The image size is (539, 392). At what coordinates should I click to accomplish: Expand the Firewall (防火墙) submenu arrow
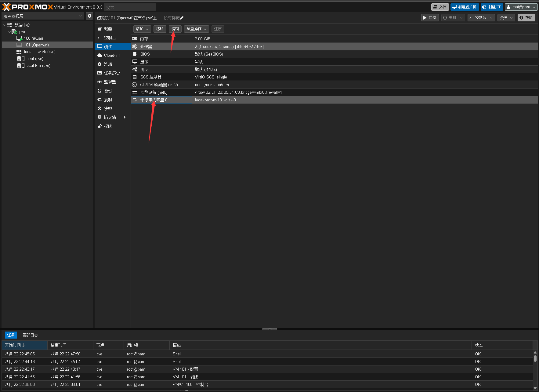click(125, 117)
